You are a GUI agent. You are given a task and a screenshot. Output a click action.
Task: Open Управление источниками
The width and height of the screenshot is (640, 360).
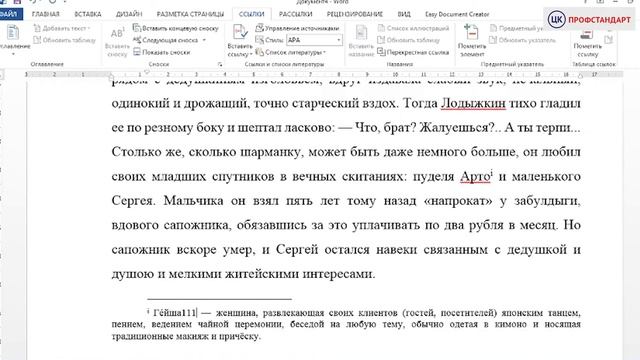click(x=297, y=28)
